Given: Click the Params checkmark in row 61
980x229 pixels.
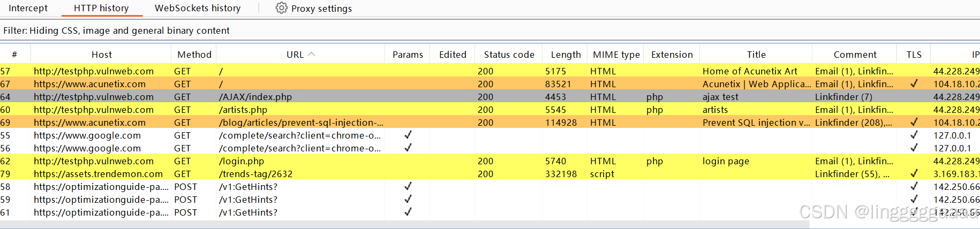Looking at the screenshot, I should (x=408, y=212).
